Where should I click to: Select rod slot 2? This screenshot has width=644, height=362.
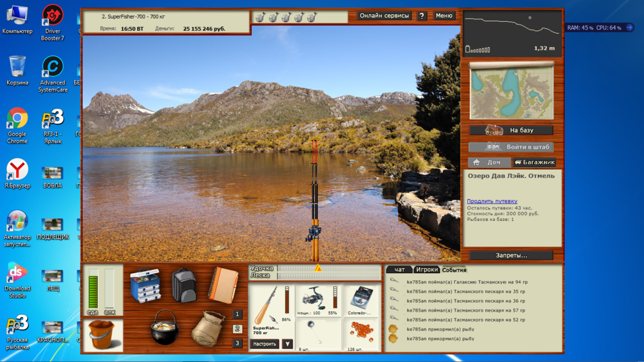(238, 329)
